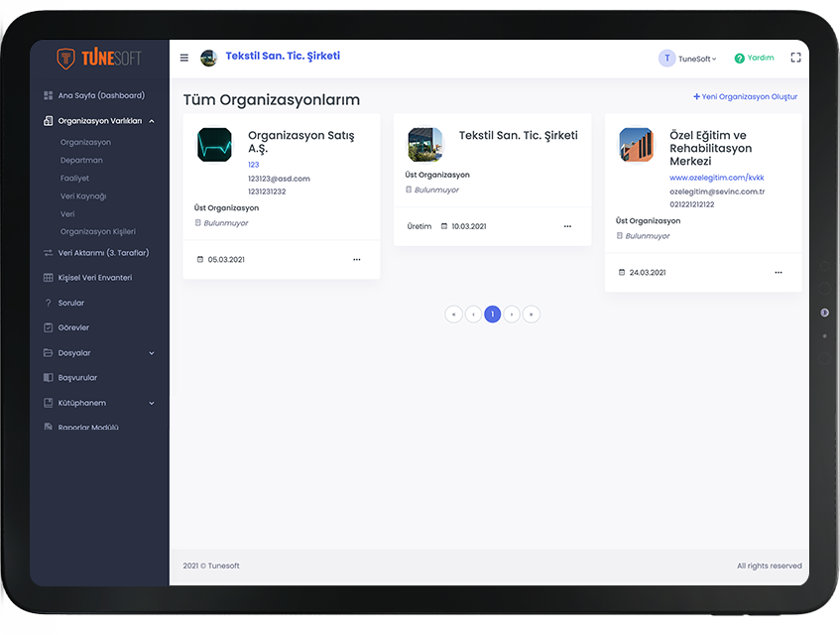This screenshot has height=635, width=840.
Task: Click the Yardım help label
Action: tap(761, 58)
